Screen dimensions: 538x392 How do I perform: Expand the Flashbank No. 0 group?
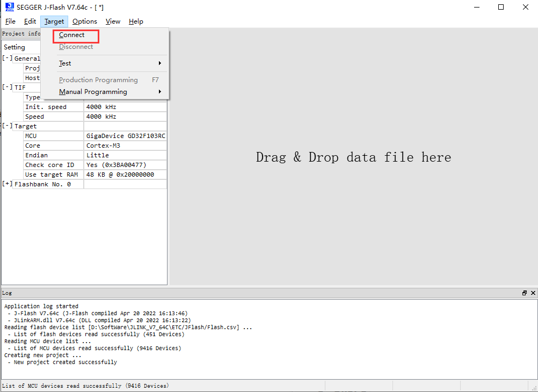click(x=7, y=184)
